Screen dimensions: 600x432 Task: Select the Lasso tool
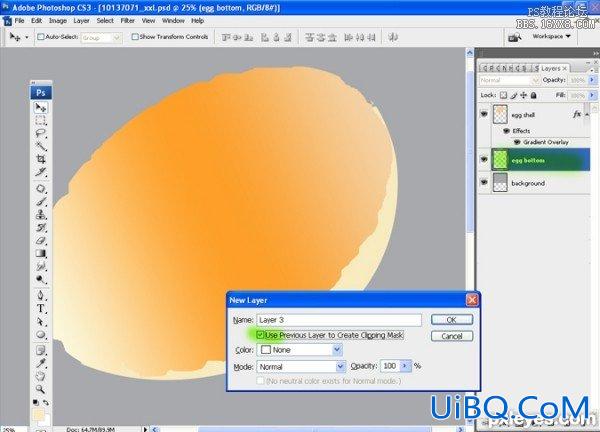click(x=41, y=134)
